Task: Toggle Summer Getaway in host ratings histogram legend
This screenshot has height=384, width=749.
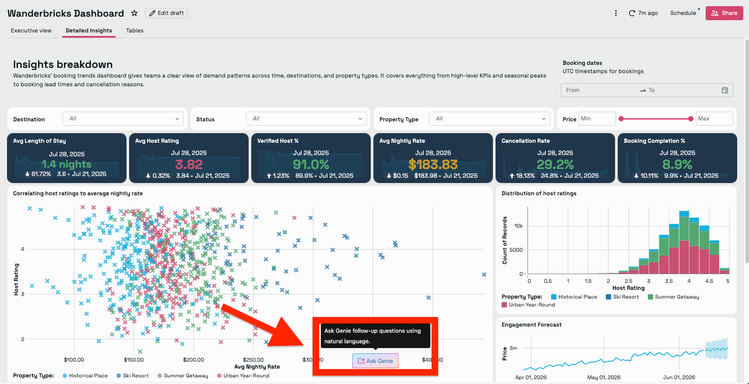Action: pos(674,297)
